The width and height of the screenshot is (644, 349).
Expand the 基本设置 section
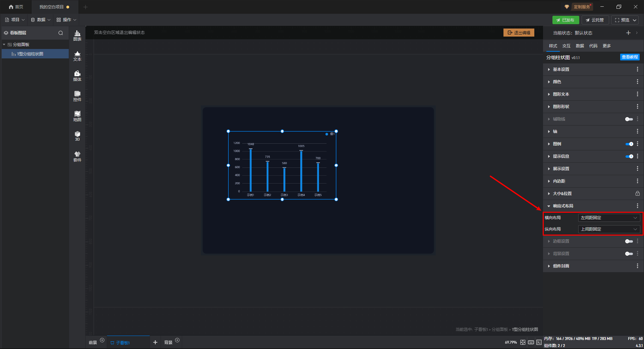[x=561, y=69]
